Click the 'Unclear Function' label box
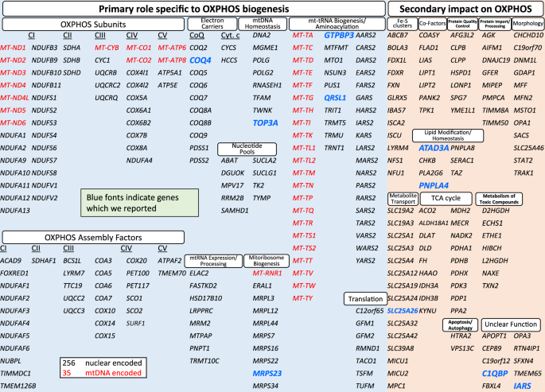545x392 pixels. click(x=511, y=324)
